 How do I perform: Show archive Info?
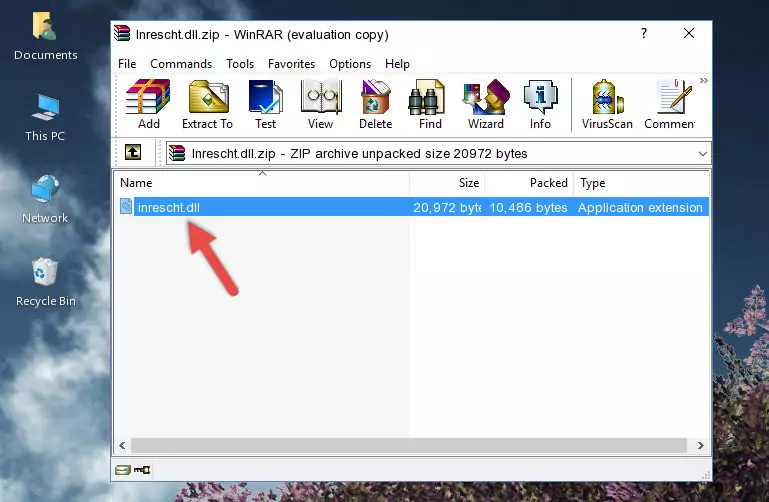(x=540, y=104)
